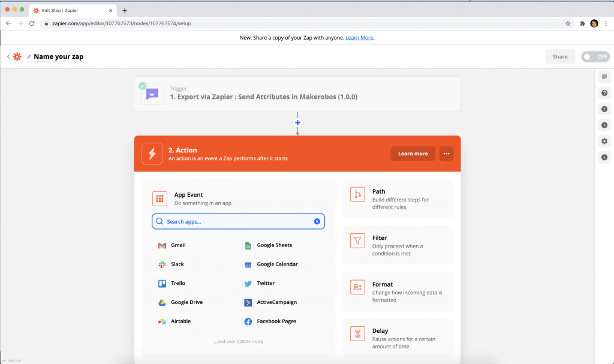The height and width of the screenshot is (364, 614).
Task: Click the Search apps input field
Action: click(x=238, y=221)
